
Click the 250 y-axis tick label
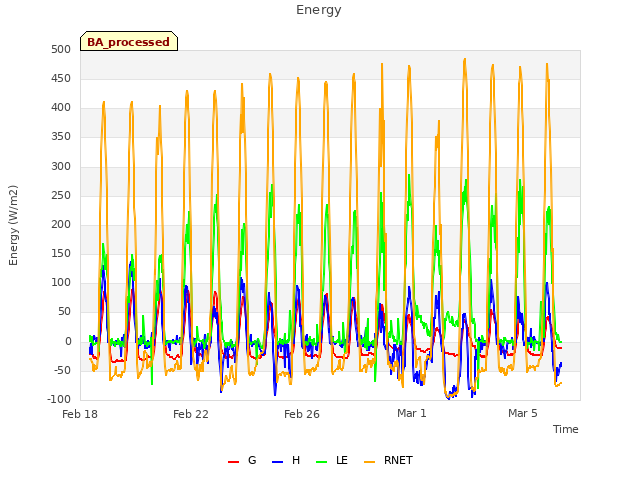[x=61, y=196]
